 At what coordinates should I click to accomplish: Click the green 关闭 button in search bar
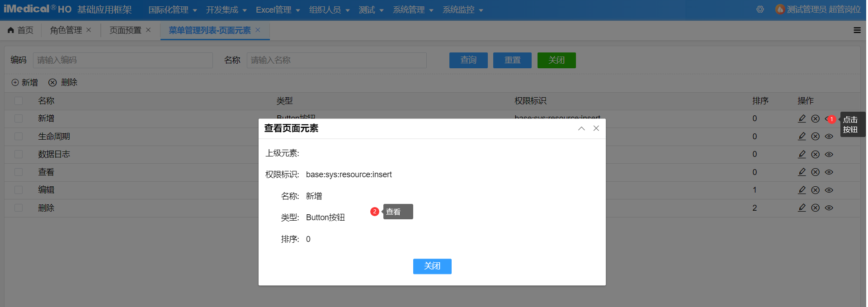click(x=557, y=60)
